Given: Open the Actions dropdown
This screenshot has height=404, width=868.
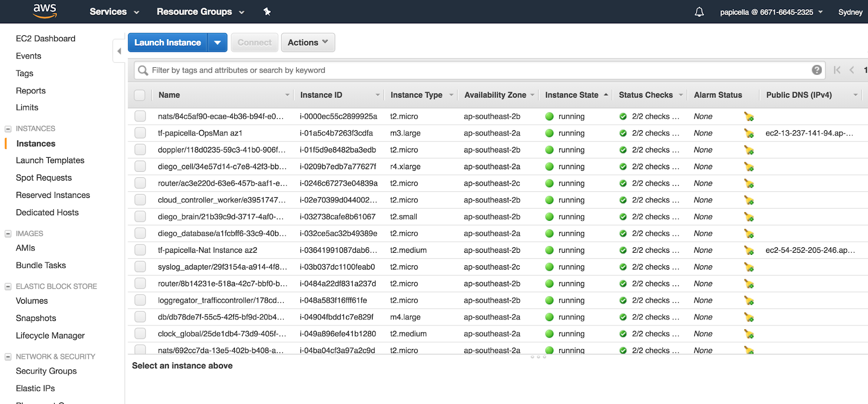Looking at the screenshot, I should (308, 42).
